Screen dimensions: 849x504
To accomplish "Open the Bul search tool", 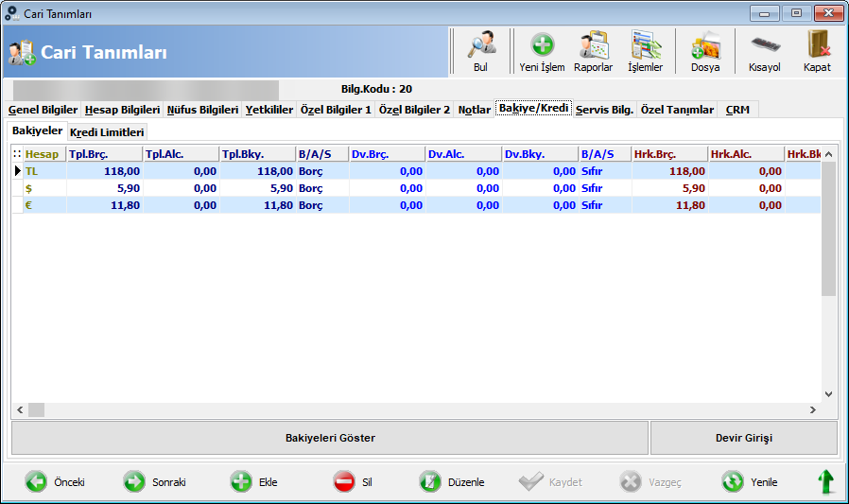I will (481, 51).
